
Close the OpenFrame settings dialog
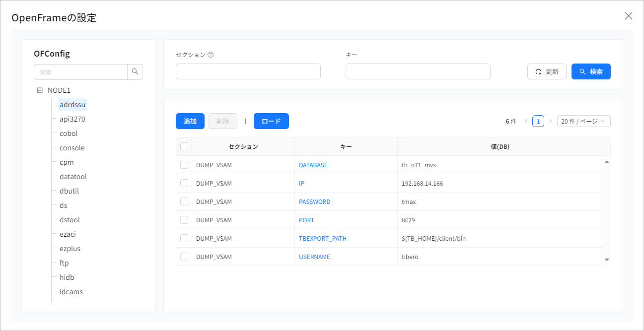628,16
